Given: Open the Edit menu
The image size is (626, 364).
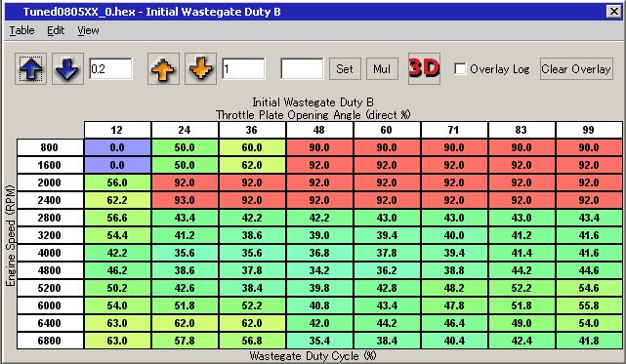Looking at the screenshot, I should pos(56,30).
